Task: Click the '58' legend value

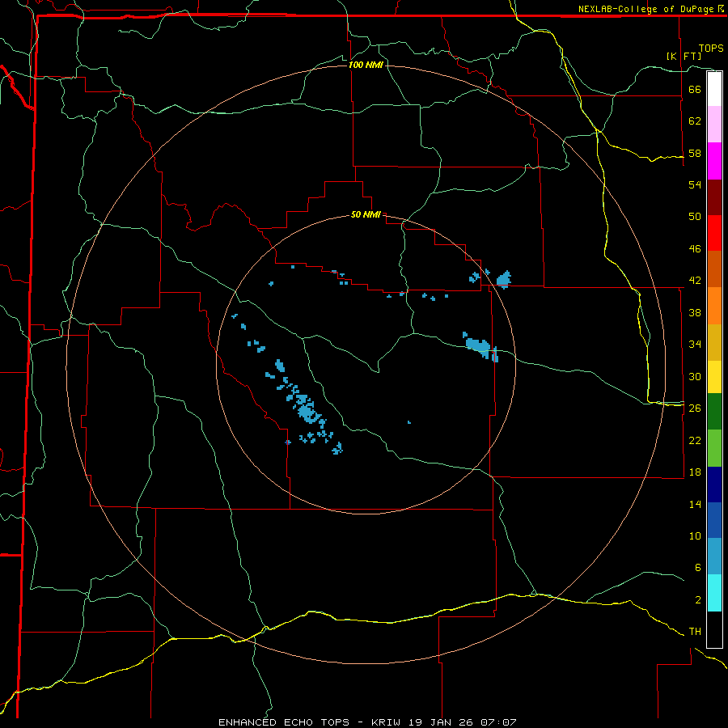Action: pyautogui.click(x=695, y=153)
